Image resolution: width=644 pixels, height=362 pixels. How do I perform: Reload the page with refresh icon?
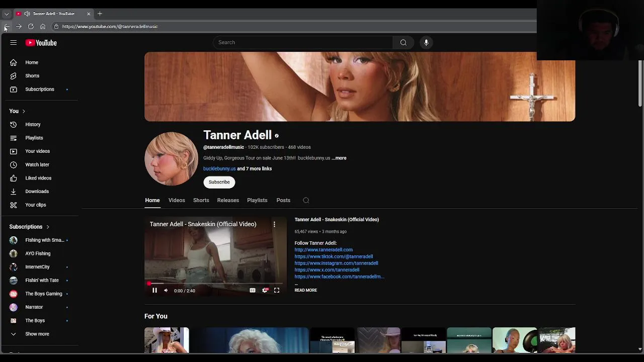(x=31, y=27)
